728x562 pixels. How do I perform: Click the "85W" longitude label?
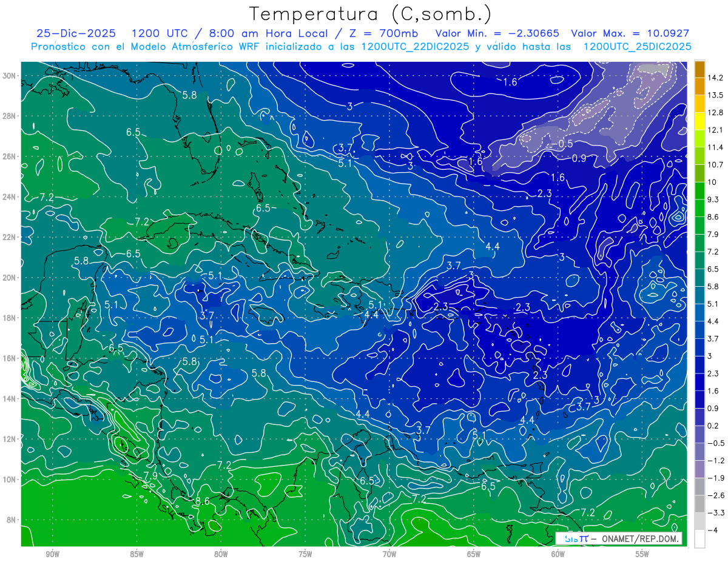pyautogui.click(x=137, y=555)
